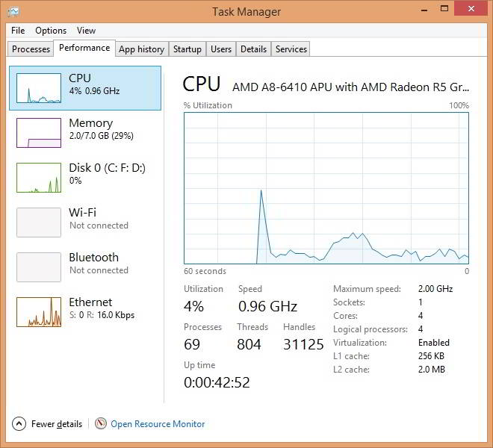Open the Services tab
This screenshot has height=448, width=493.
pyautogui.click(x=291, y=49)
